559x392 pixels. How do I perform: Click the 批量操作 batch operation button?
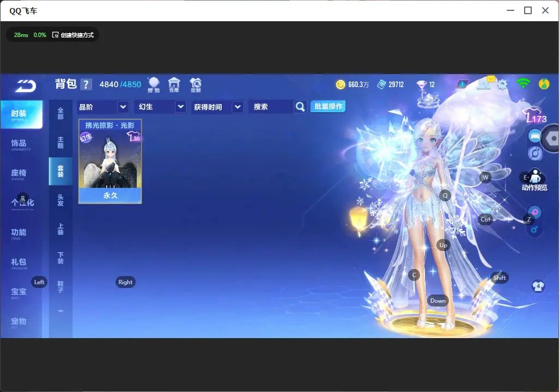tap(328, 106)
